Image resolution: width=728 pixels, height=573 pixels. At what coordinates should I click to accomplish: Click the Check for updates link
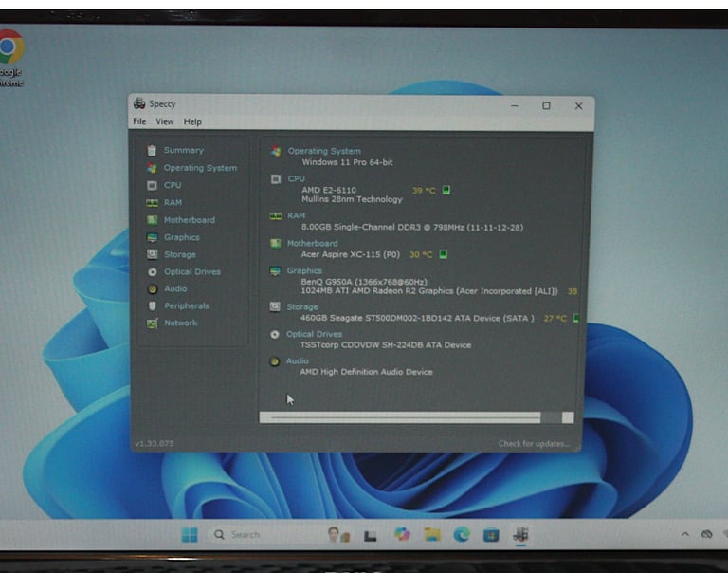[534, 444]
